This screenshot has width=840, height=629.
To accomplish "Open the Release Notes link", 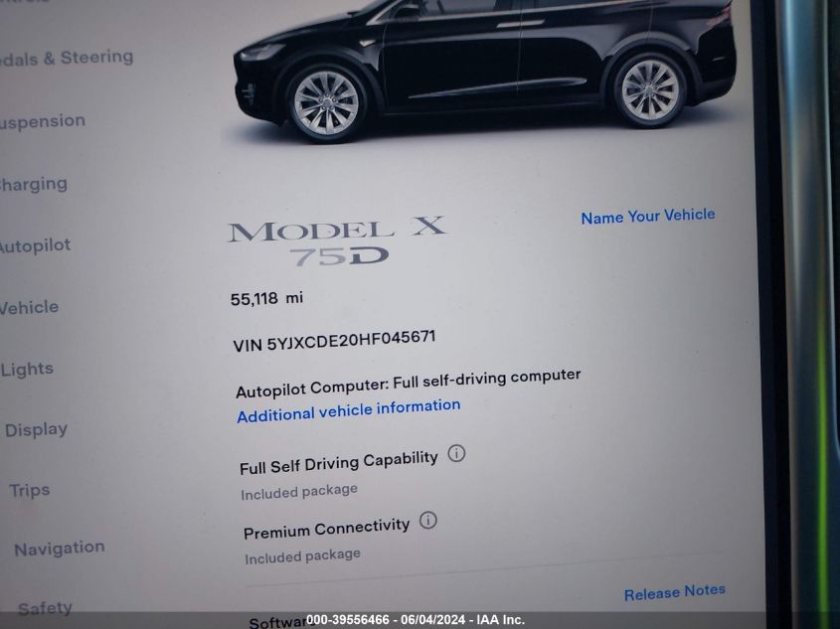I will click(x=675, y=592).
